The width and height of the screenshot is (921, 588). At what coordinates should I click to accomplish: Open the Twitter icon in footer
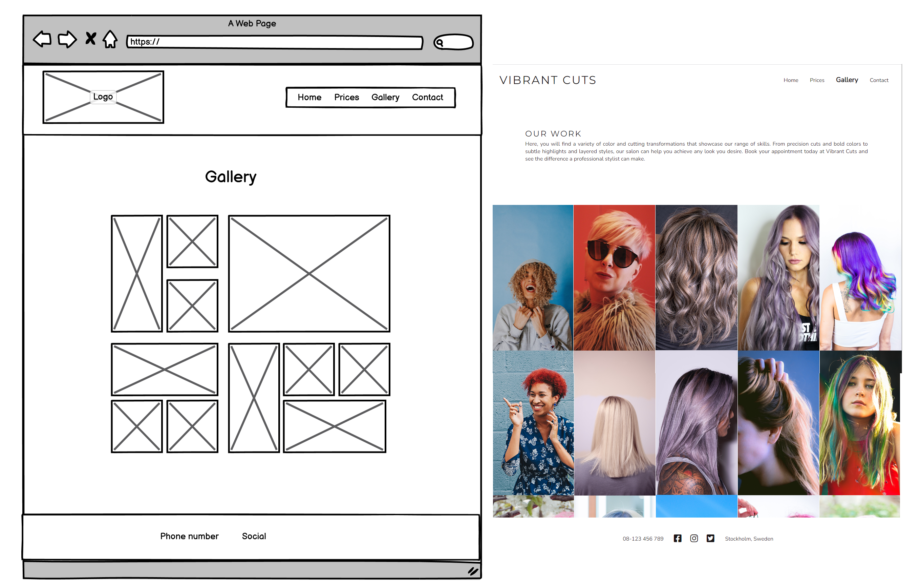tap(710, 538)
